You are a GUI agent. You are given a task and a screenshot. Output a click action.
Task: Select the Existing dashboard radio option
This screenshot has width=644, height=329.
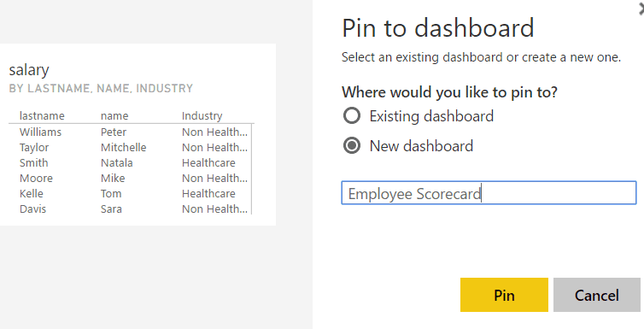pos(352,116)
